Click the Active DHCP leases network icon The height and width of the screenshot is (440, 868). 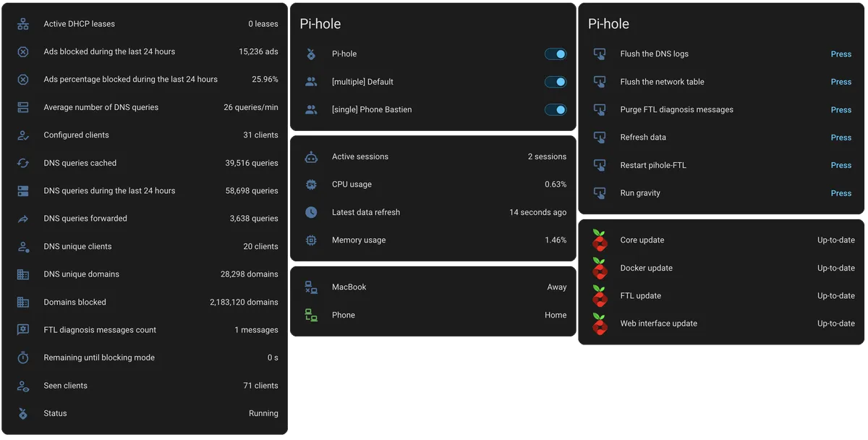(x=23, y=24)
